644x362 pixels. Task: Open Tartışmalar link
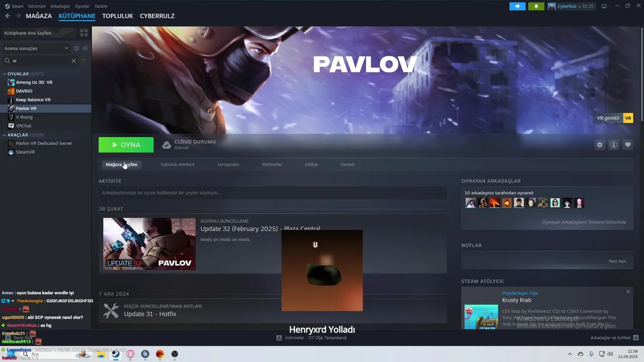pos(228,164)
